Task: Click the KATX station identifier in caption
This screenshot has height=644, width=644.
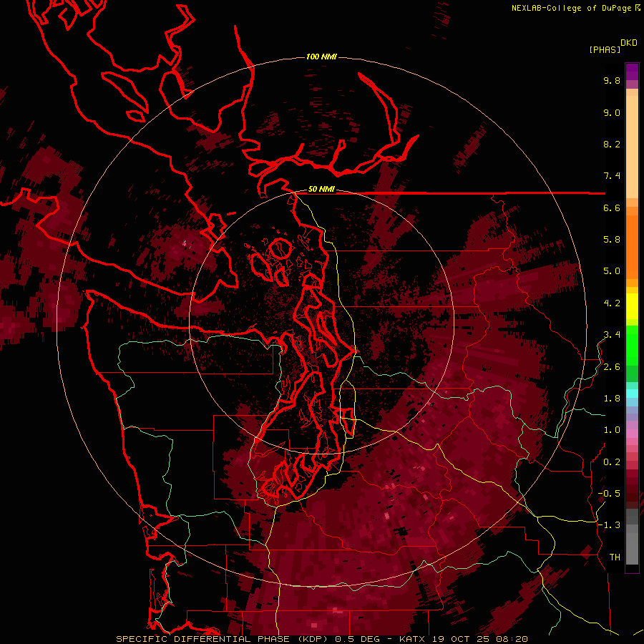Action: coord(413,639)
